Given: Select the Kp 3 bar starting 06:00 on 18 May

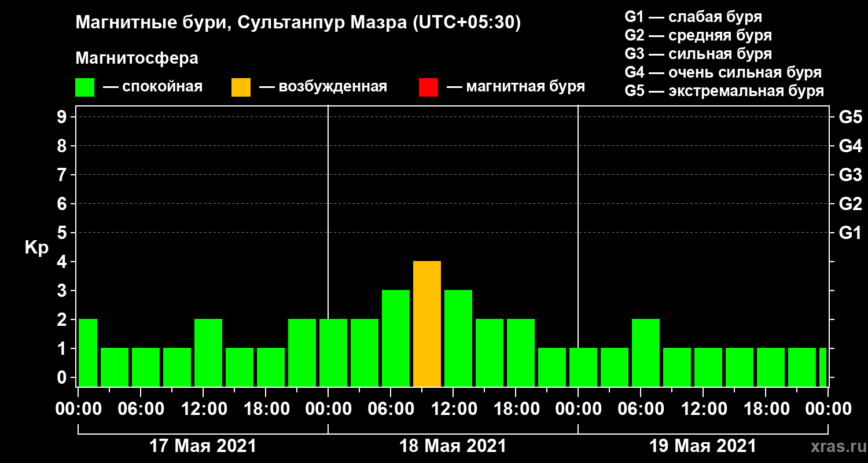Looking at the screenshot, I should tap(396, 338).
